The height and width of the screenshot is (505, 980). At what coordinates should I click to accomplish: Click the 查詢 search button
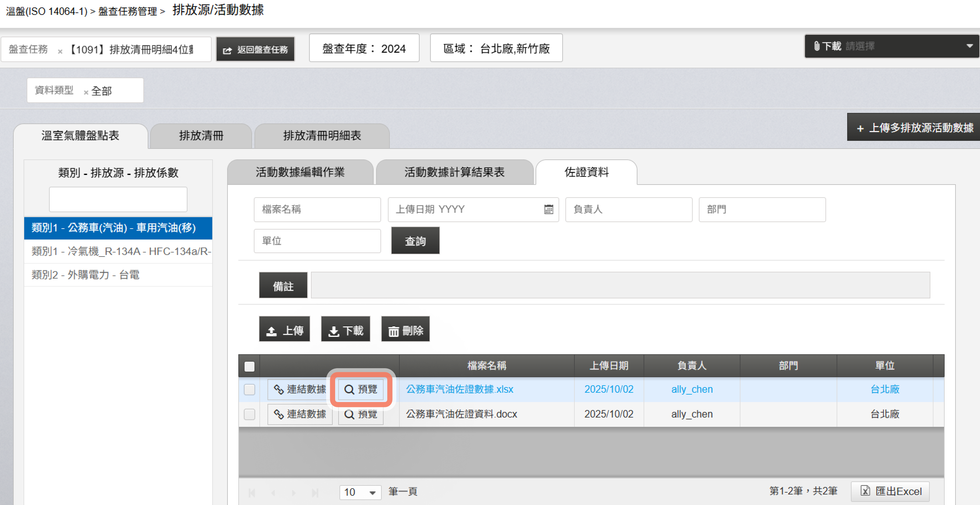tap(415, 241)
